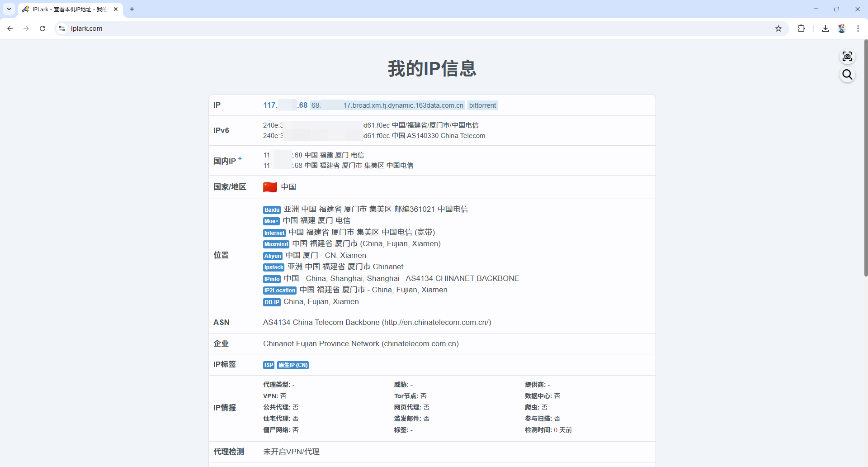Click the 住宅代理: 否 entry
Screen dimensions: 868x467
coord(281,419)
